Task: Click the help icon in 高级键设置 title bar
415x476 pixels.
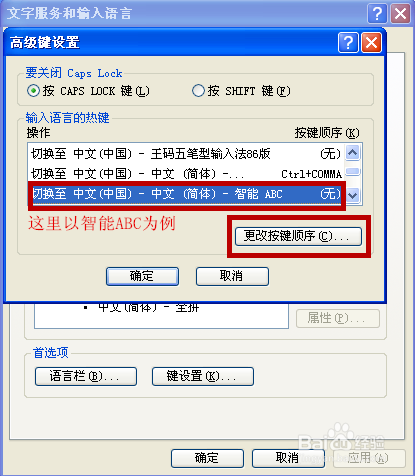Action: [348, 43]
